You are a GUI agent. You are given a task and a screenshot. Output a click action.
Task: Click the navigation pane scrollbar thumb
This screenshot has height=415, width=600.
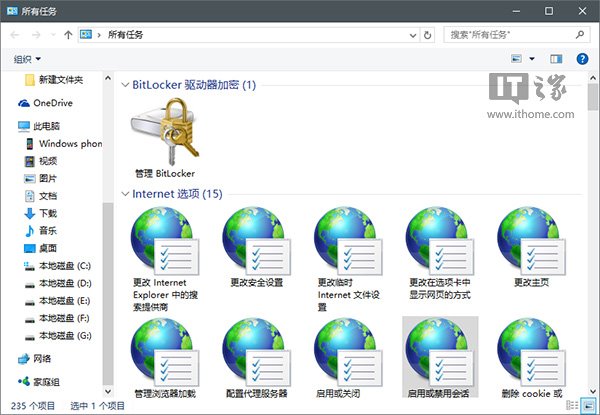pos(108,294)
